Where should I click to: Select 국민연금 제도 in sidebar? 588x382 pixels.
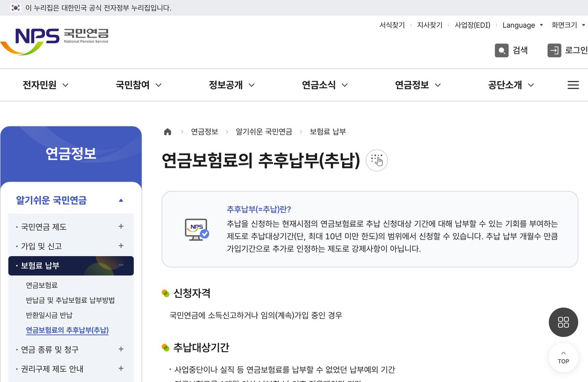(x=44, y=227)
